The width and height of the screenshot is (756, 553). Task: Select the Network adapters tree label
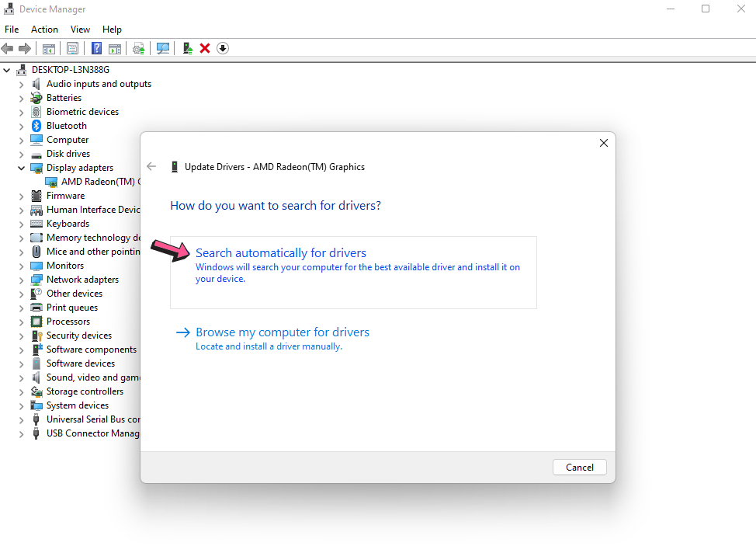[82, 280]
